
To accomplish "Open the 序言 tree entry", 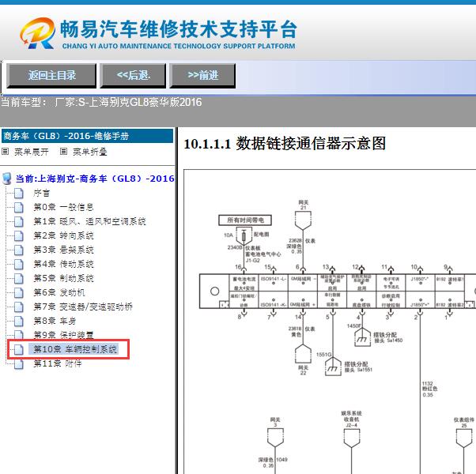I will pyautogui.click(x=42, y=194).
